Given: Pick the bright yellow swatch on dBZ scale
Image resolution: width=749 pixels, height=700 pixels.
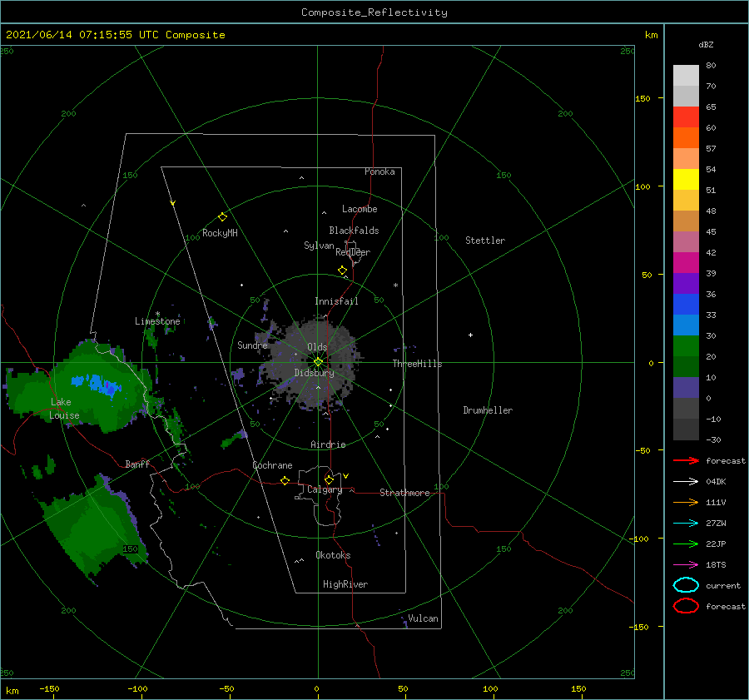Looking at the screenshot, I should point(686,180).
